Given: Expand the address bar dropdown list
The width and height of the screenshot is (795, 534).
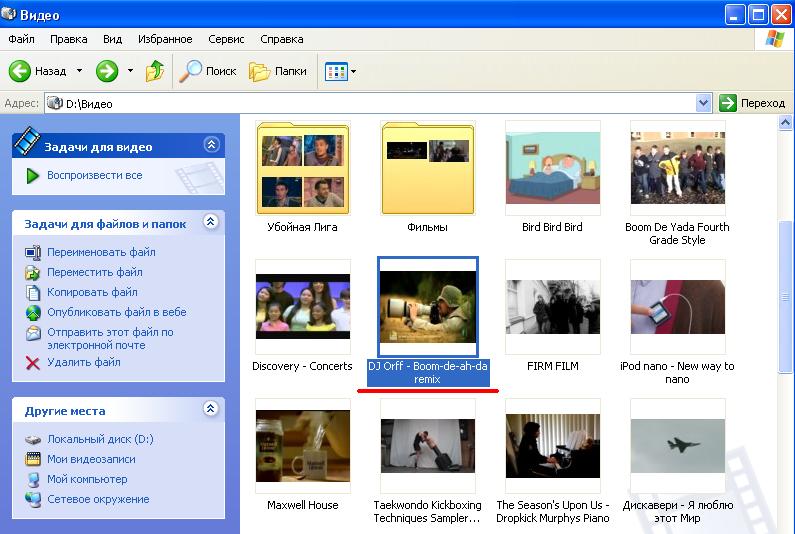Looking at the screenshot, I should [x=703, y=103].
